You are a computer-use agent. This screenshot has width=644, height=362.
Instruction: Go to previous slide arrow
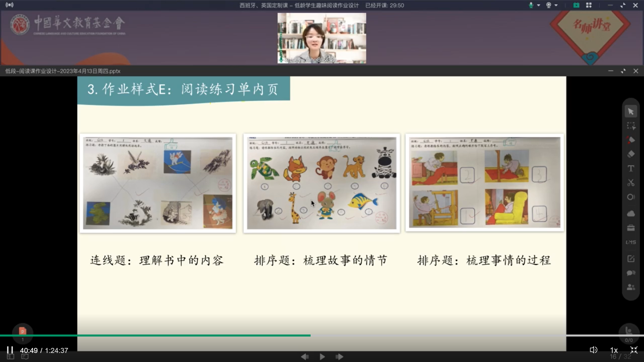click(305, 357)
